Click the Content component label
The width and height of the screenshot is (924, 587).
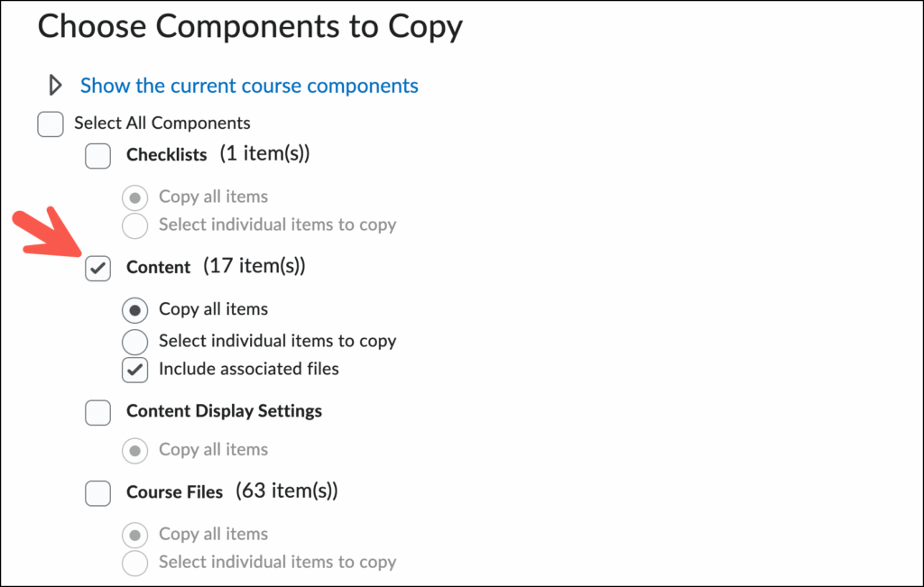(158, 268)
